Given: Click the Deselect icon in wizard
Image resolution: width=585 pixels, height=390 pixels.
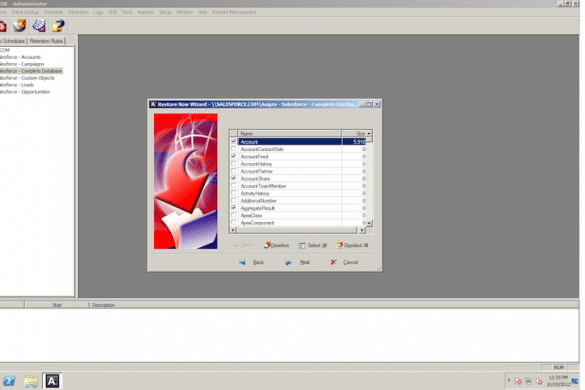Looking at the screenshot, I should click(267, 245).
